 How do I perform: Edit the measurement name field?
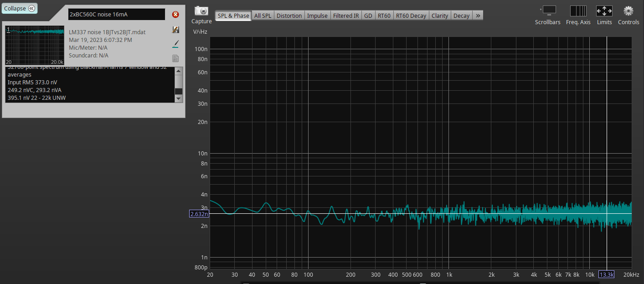(x=117, y=14)
